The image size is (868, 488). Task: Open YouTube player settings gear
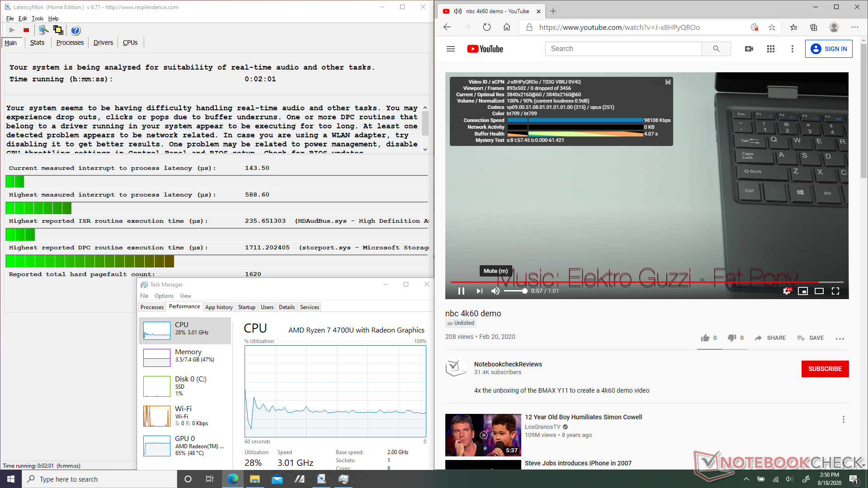[787, 291]
